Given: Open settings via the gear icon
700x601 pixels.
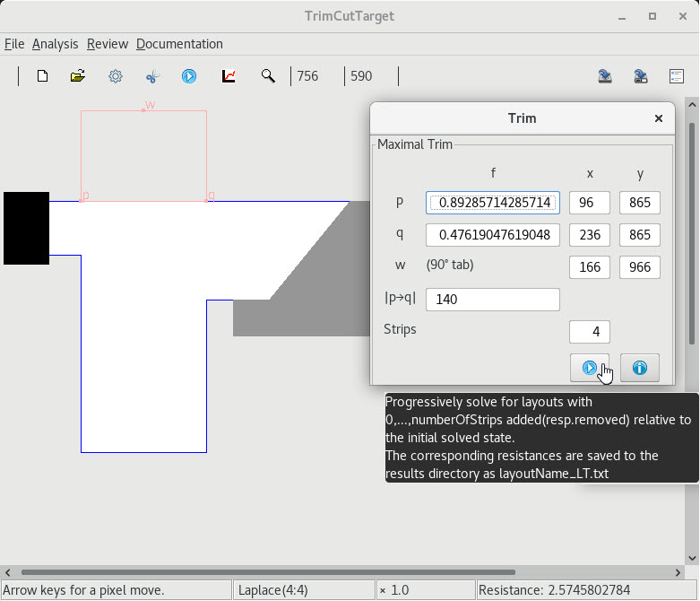Looking at the screenshot, I should (x=116, y=76).
